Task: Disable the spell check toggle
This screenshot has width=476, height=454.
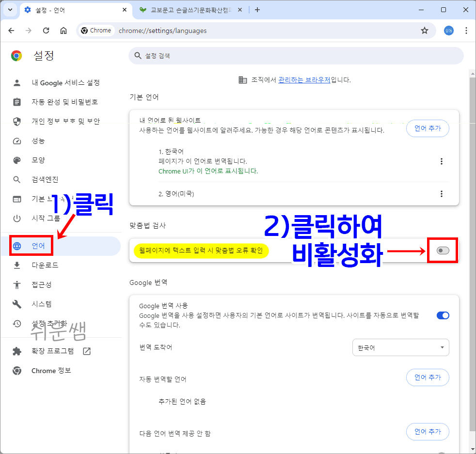Action: click(x=442, y=250)
